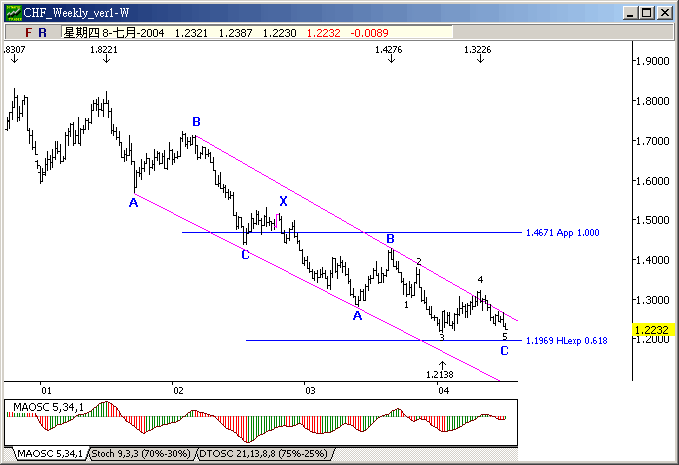
Task: Close the CHF_Weekly_ver1-W chart window
Action: (x=664, y=13)
